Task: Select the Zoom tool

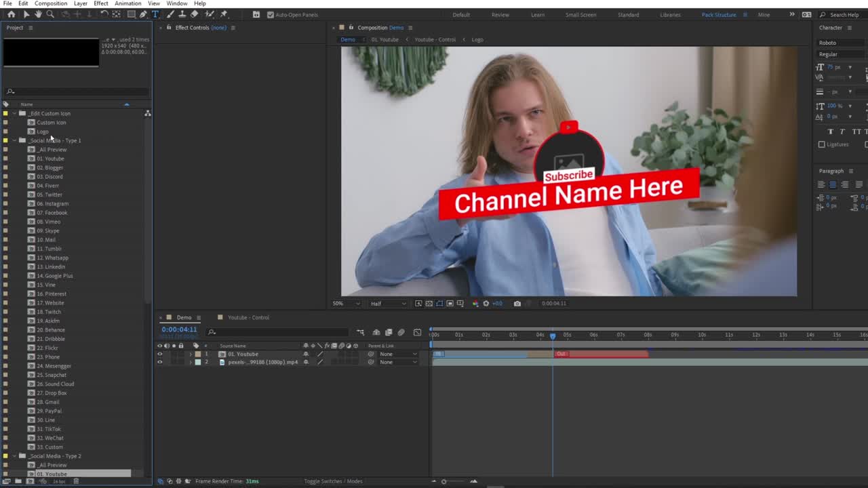Action: [51, 14]
